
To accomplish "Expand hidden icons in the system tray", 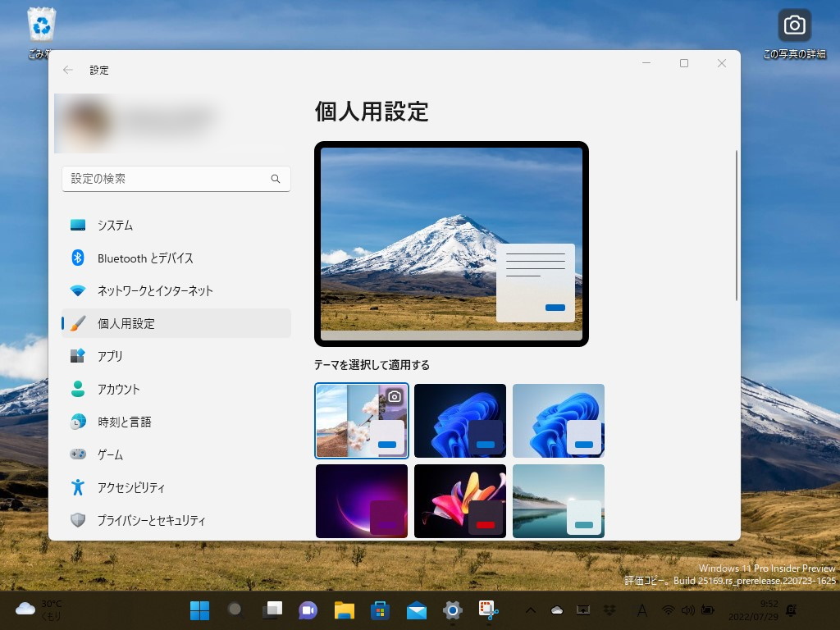I will (x=531, y=610).
